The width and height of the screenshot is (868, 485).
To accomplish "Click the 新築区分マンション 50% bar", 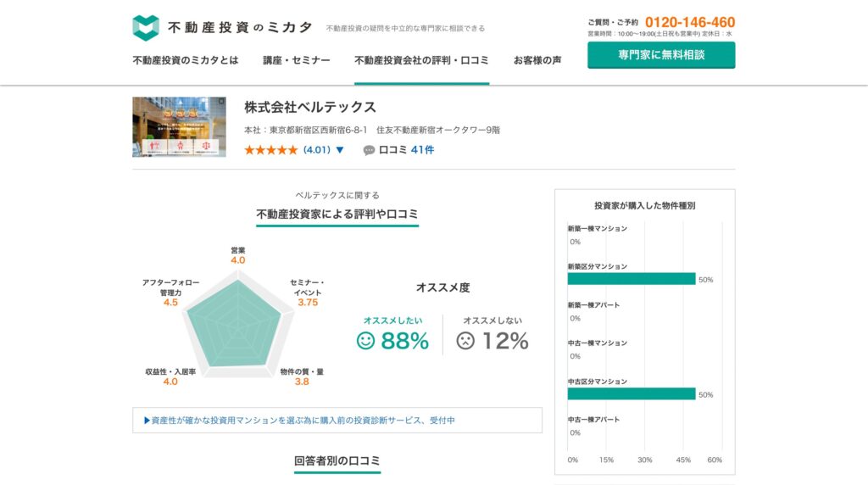I will (x=632, y=279).
